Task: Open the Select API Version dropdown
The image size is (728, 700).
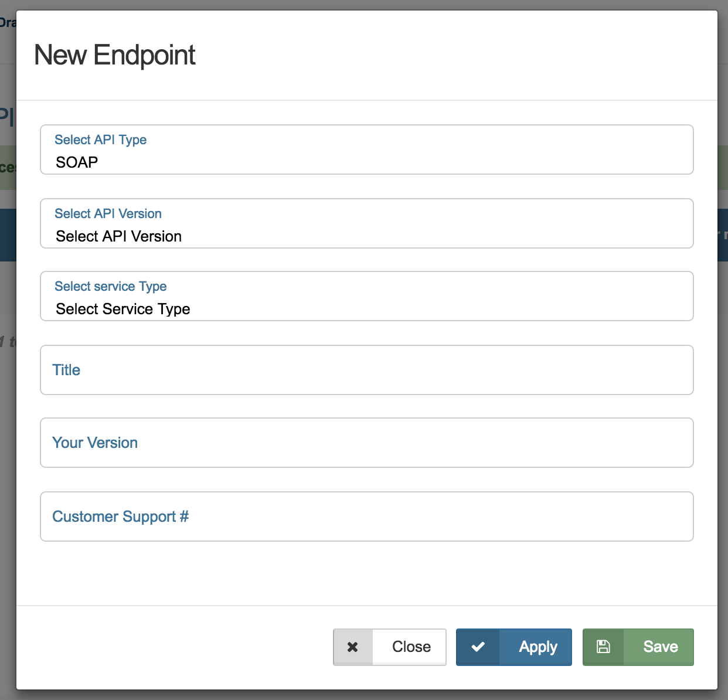Action: pyautogui.click(x=366, y=236)
